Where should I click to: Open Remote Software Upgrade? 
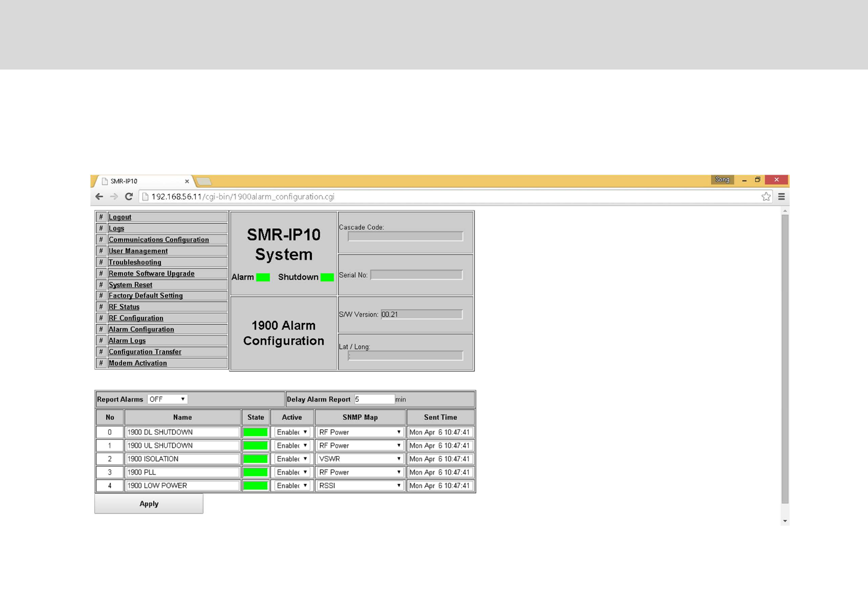point(151,274)
